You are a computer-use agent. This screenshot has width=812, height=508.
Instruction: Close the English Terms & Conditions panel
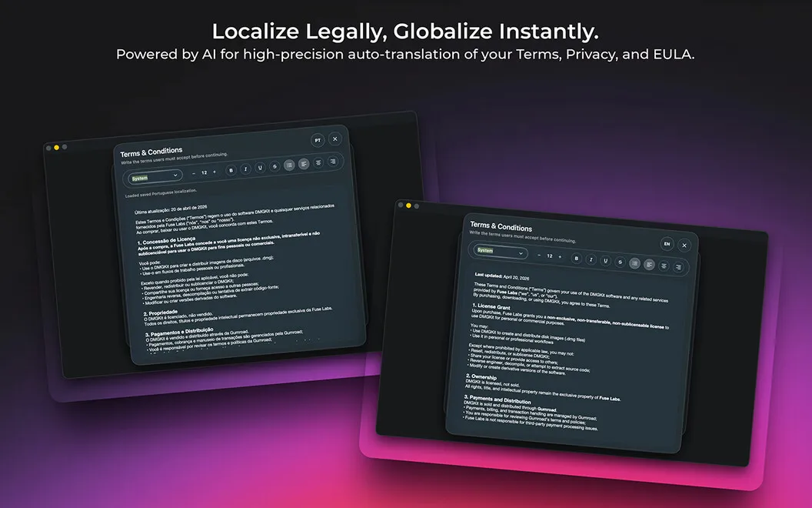(x=684, y=246)
